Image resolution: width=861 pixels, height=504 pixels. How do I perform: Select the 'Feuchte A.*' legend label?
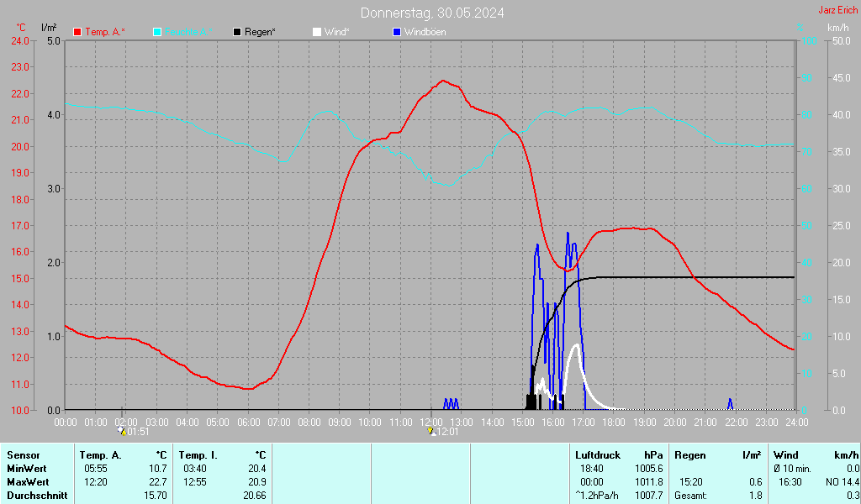[188, 32]
